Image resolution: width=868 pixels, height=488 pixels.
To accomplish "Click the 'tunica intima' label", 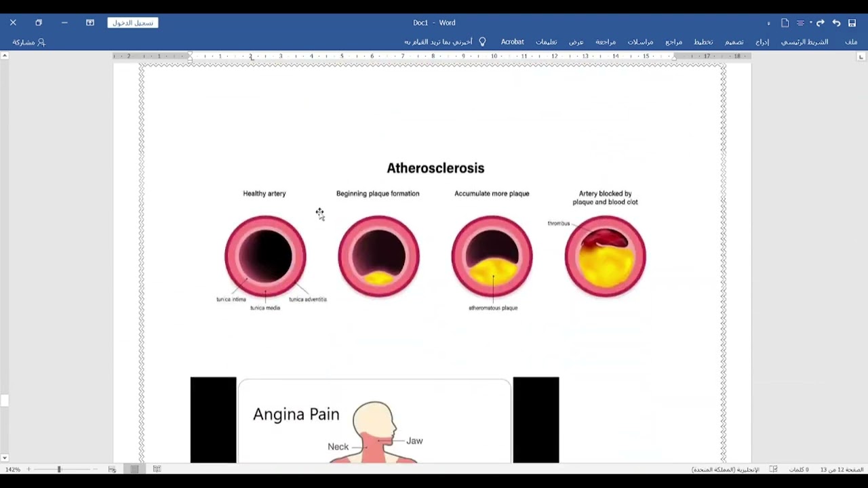I will [231, 299].
